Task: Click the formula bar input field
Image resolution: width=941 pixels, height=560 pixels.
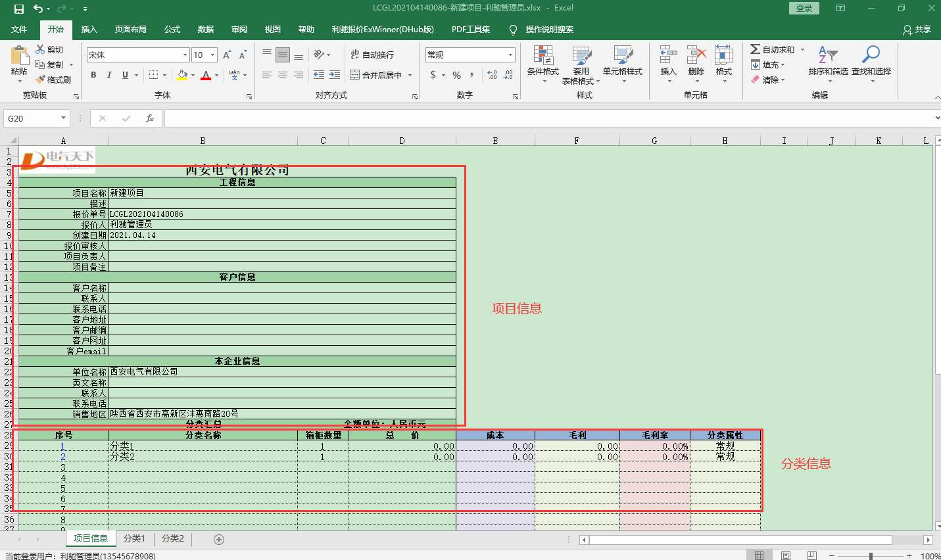Action: pyautogui.click(x=549, y=118)
